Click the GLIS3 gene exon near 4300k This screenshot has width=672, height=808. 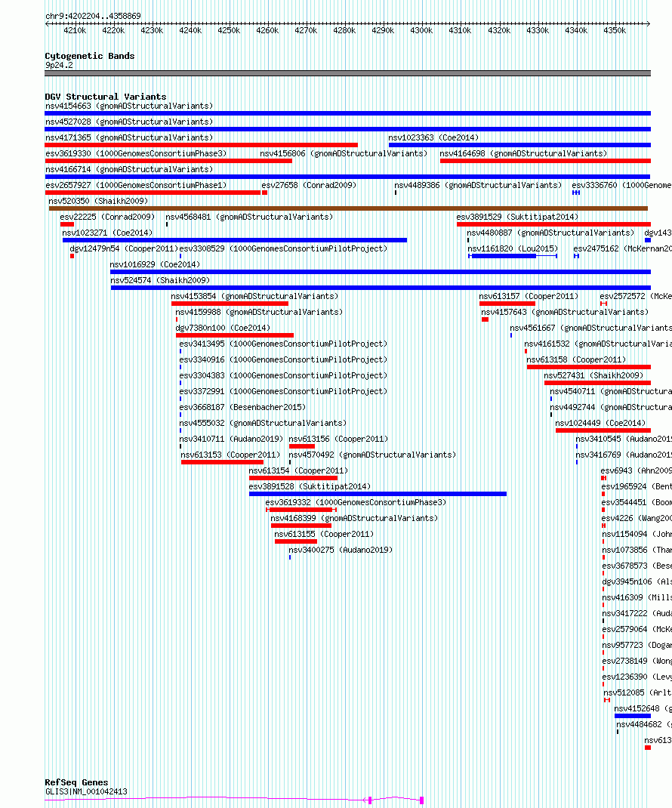[421, 800]
